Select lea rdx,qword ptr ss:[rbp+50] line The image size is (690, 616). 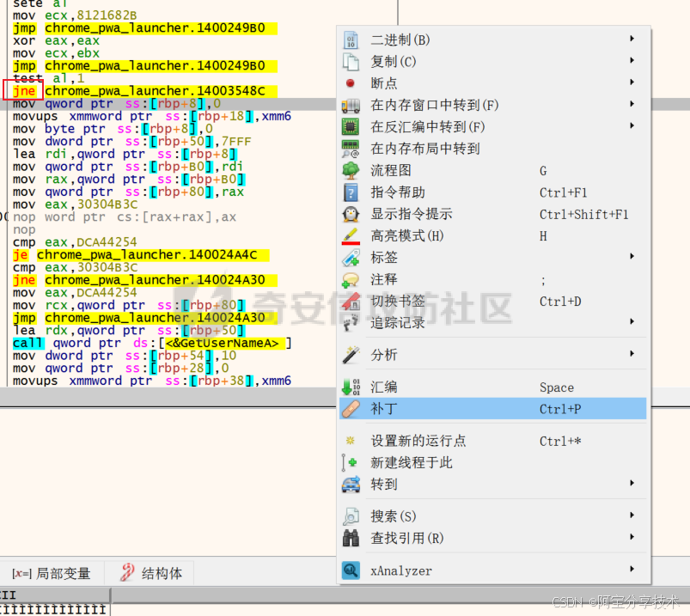pyautogui.click(x=129, y=331)
